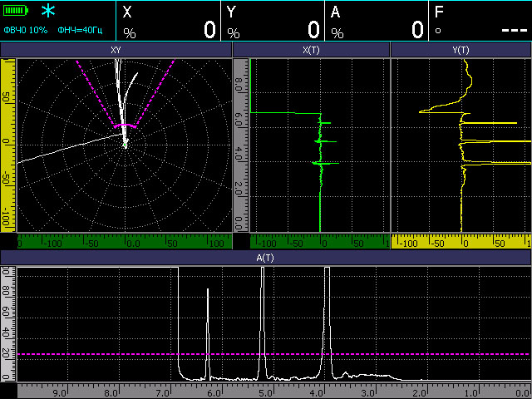Click the cyan asterisk status icon

click(x=50, y=12)
